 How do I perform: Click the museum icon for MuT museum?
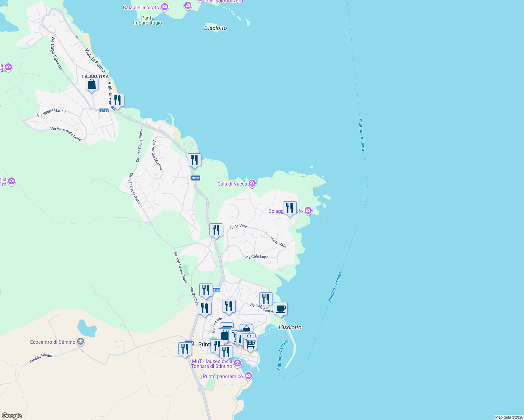tap(237, 363)
